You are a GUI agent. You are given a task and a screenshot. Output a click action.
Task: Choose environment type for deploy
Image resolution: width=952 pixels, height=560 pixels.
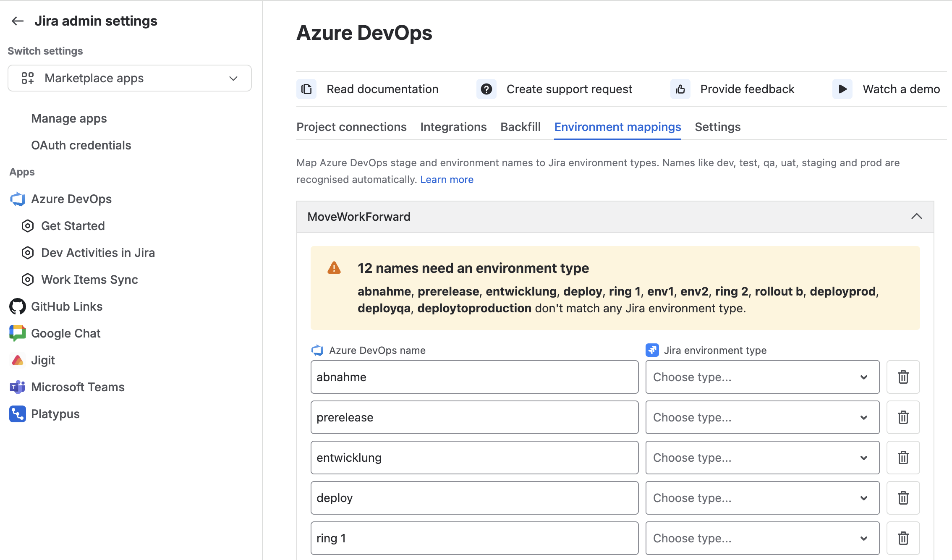[762, 498]
